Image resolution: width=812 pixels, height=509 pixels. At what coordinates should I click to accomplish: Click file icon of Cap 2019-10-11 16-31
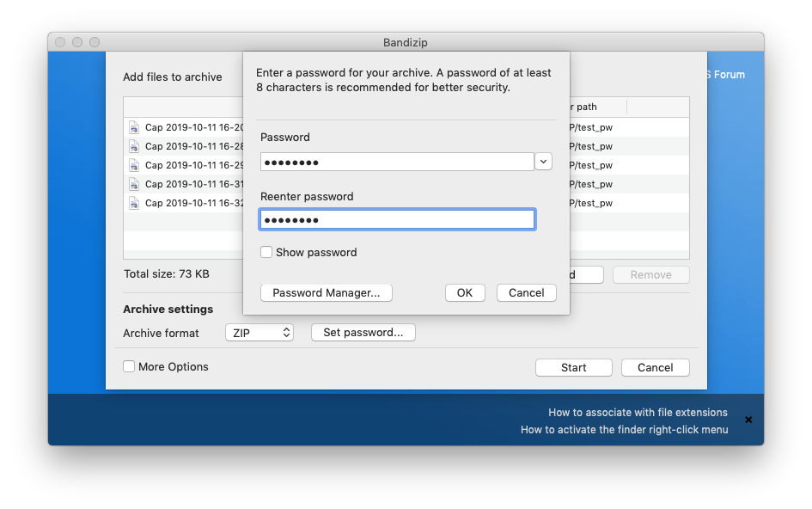pyautogui.click(x=134, y=184)
